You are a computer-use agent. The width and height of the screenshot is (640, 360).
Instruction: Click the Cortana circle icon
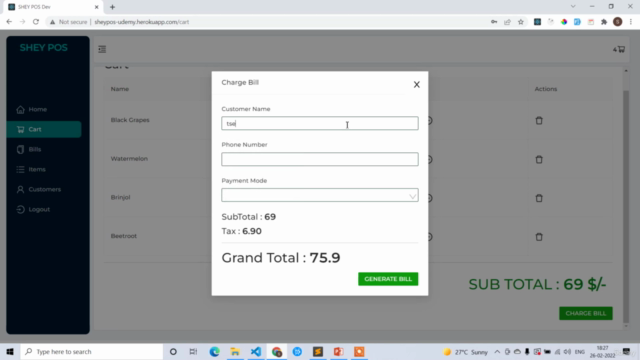[x=173, y=351]
